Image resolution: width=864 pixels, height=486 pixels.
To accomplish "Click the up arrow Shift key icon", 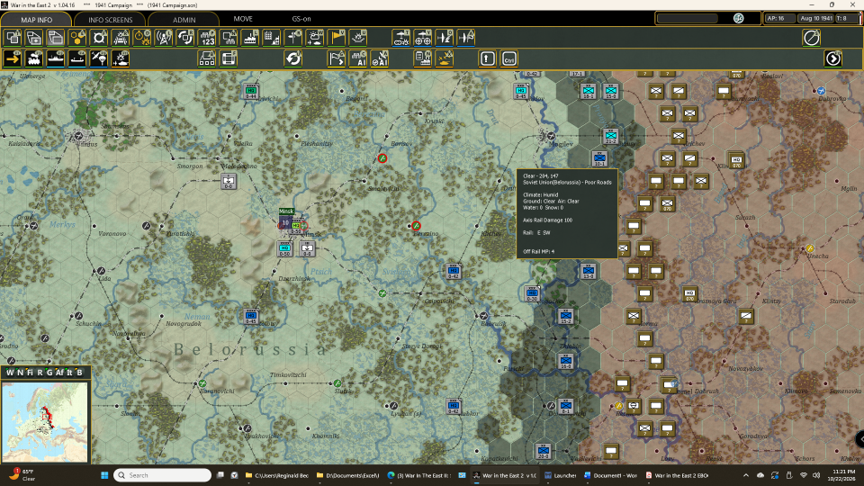I will click(x=488, y=58).
